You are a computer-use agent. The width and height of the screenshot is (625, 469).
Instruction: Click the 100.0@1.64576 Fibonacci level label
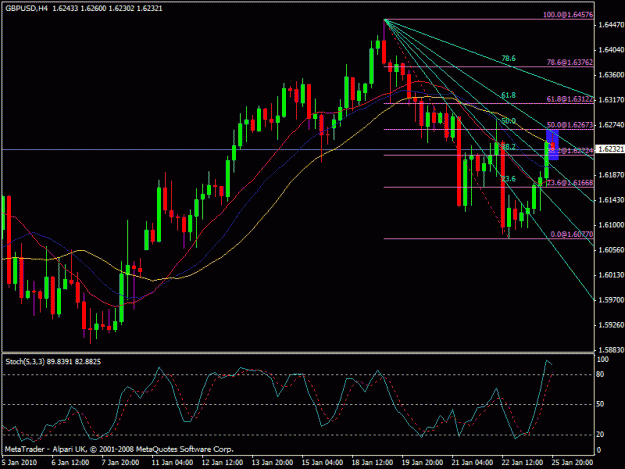(x=568, y=15)
